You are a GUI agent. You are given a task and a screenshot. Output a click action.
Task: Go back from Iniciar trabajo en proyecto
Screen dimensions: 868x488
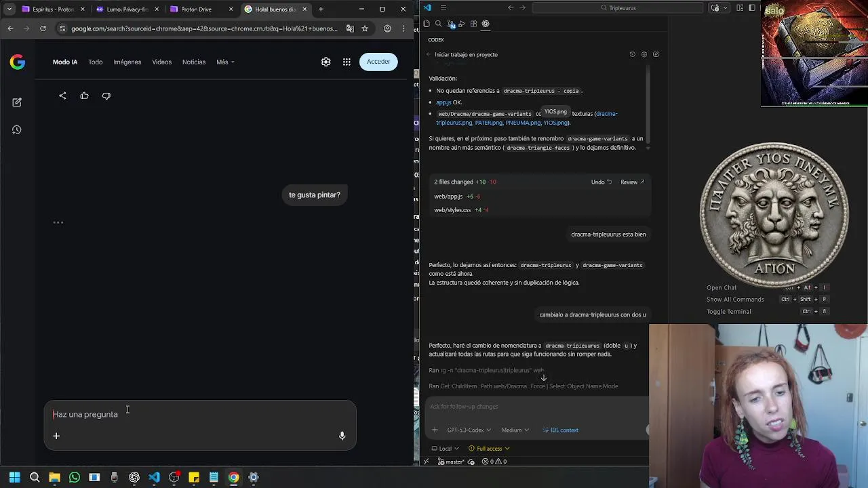click(x=428, y=54)
